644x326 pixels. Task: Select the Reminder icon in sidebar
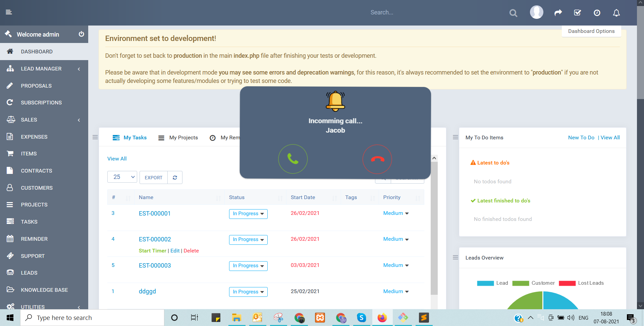click(10, 239)
